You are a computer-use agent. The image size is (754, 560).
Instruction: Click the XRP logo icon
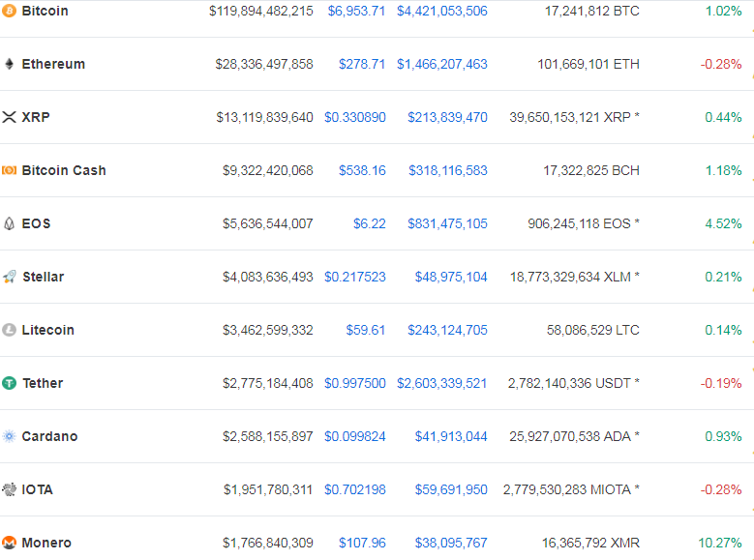9,117
